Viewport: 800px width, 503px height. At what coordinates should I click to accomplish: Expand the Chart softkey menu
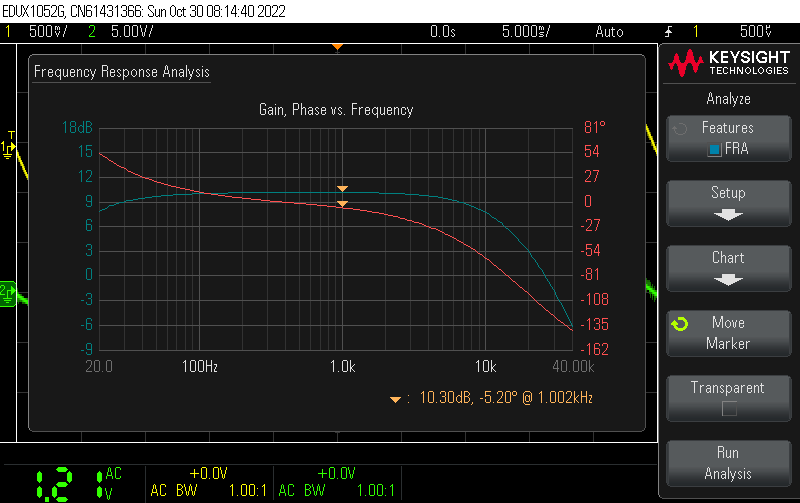(728, 267)
